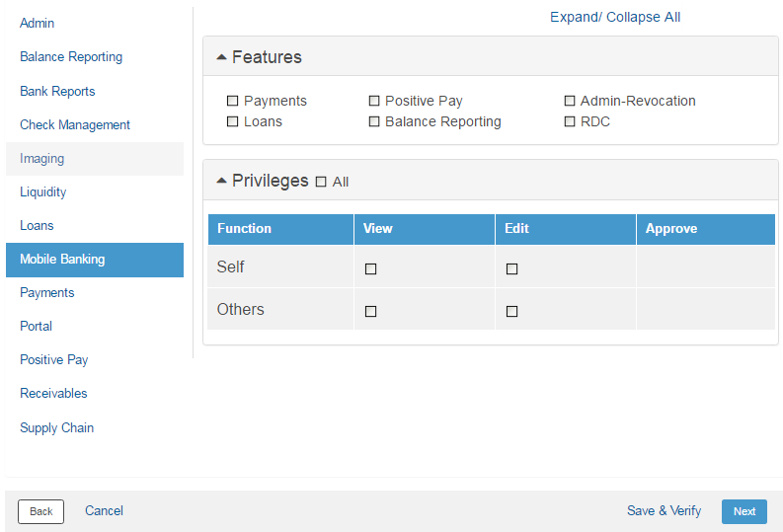Click the Cancel link

104,510
